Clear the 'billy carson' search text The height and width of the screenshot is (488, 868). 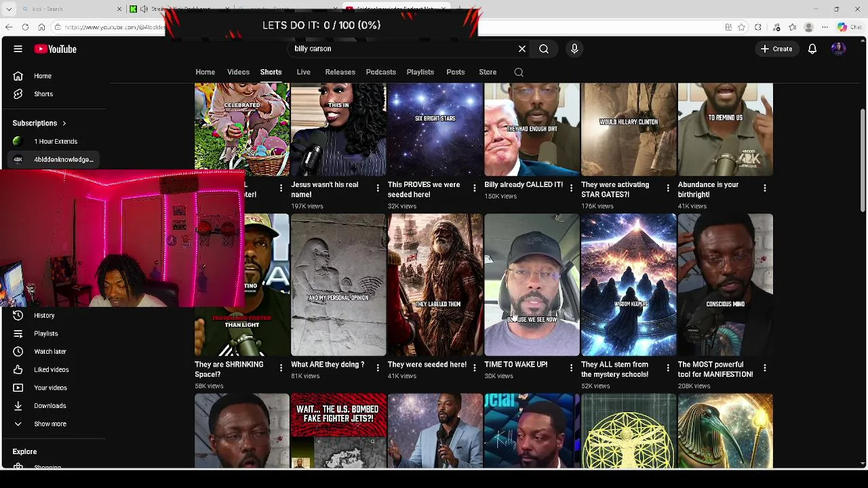(x=522, y=49)
